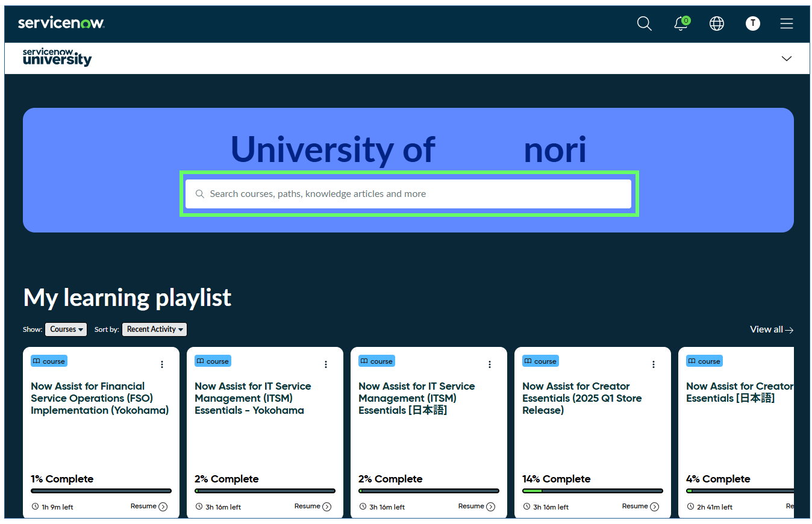Viewport: 812px width, 524px height.
Task: Click course badge on ITSM Essentials [日本語] card
Action: [x=376, y=361]
